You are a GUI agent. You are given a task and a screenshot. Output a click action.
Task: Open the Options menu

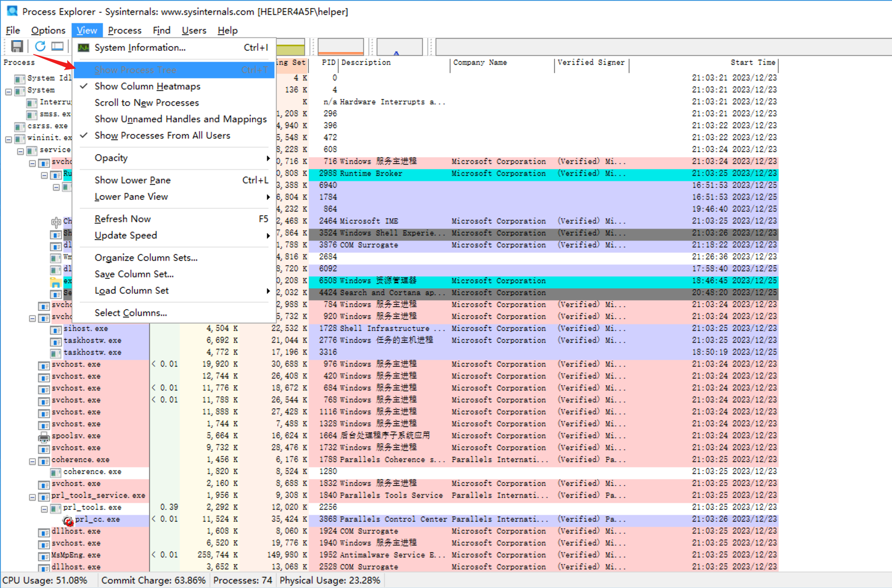pyautogui.click(x=48, y=31)
